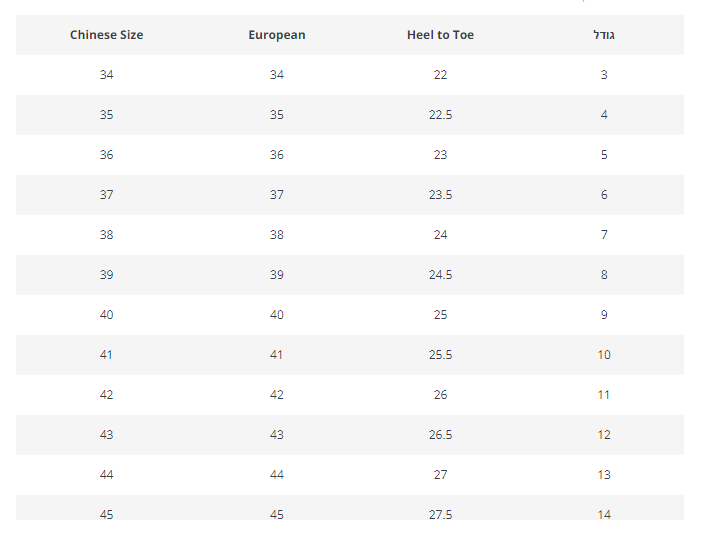Click the 23.5 heel to toe value
The height and width of the screenshot is (534, 702).
440,195
